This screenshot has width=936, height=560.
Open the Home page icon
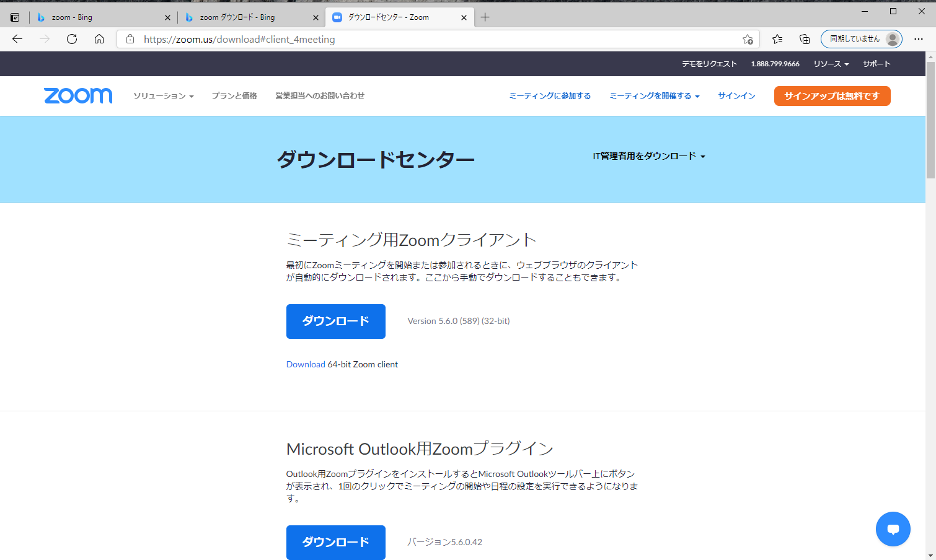point(99,39)
